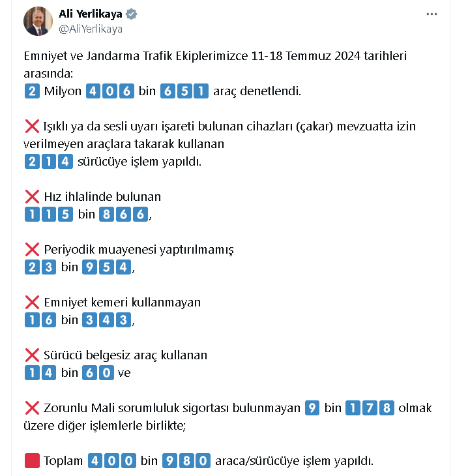This screenshot has width=468, height=476.
Task: Click the red X before Hız ihlalinde
Action: [x=32, y=197]
